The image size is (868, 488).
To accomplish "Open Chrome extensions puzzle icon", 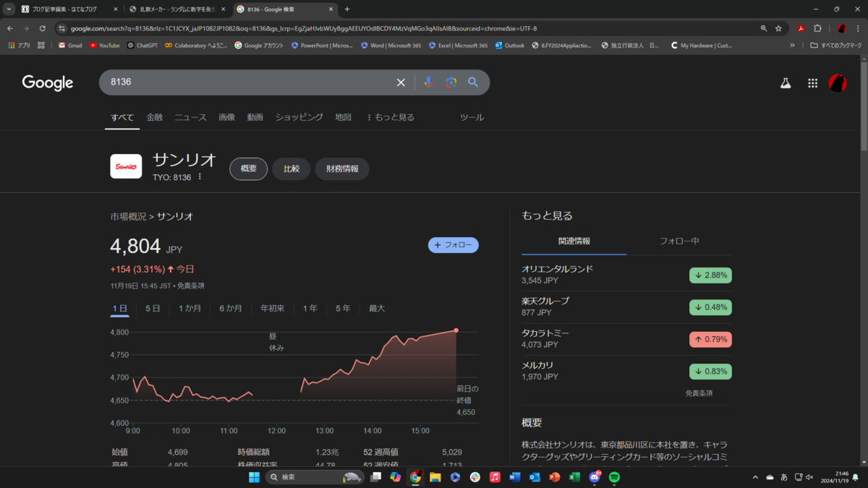I will coord(817,28).
